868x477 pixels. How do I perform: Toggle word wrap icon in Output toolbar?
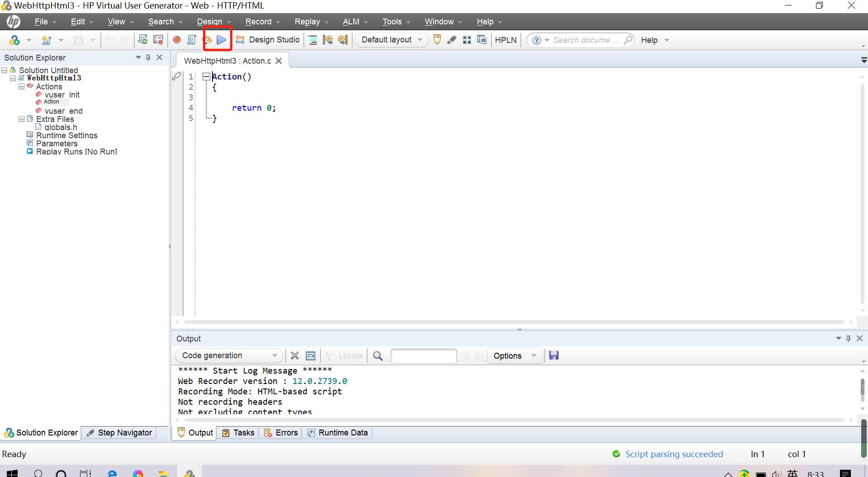click(x=311, y=355)
